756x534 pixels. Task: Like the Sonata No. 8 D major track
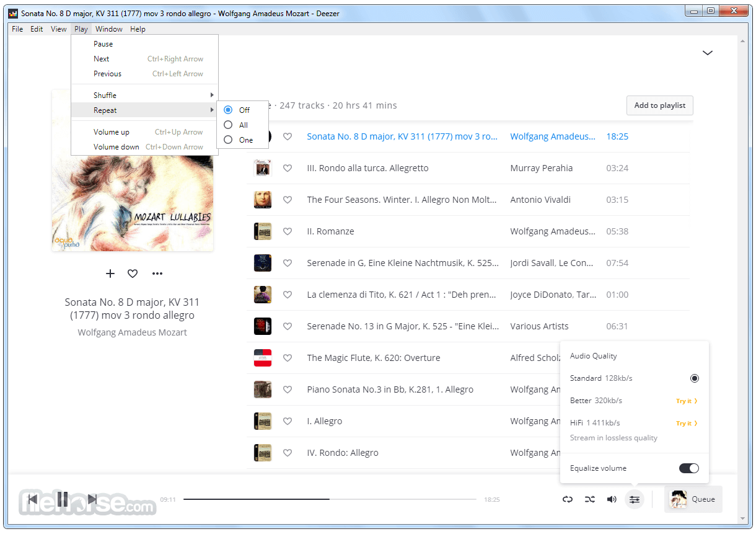click(288, 136)
